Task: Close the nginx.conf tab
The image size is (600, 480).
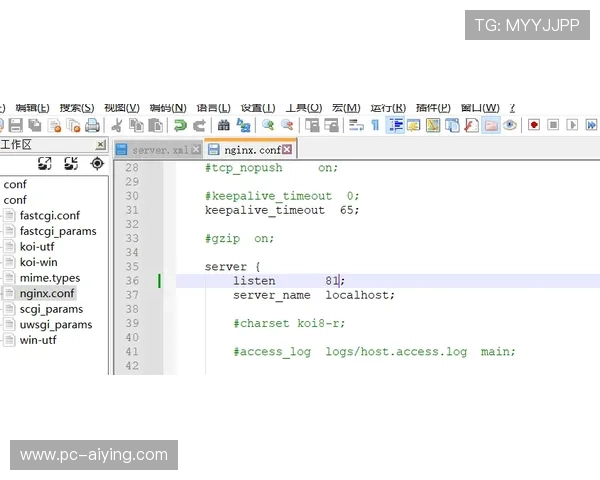Action: (x=287, y=149)
